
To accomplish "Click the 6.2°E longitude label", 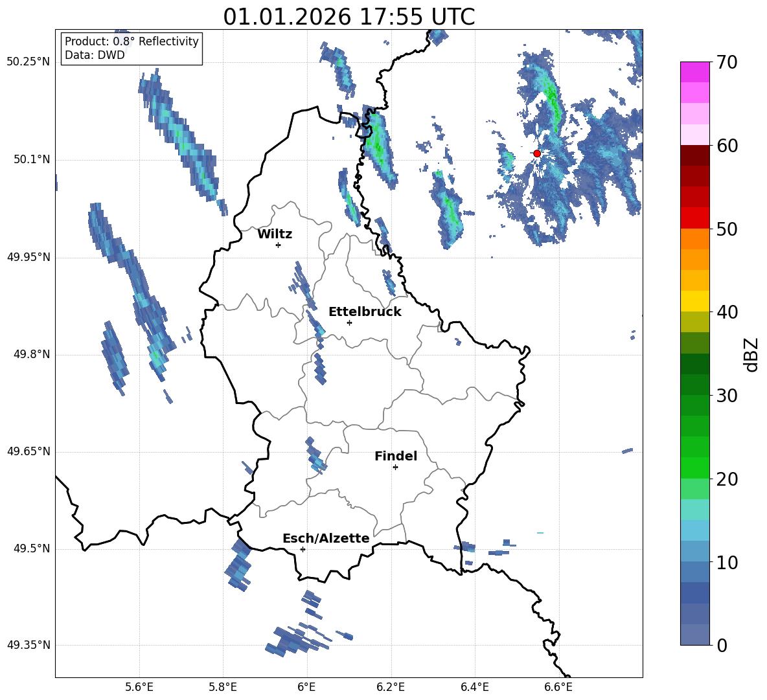I will [391, 687].
